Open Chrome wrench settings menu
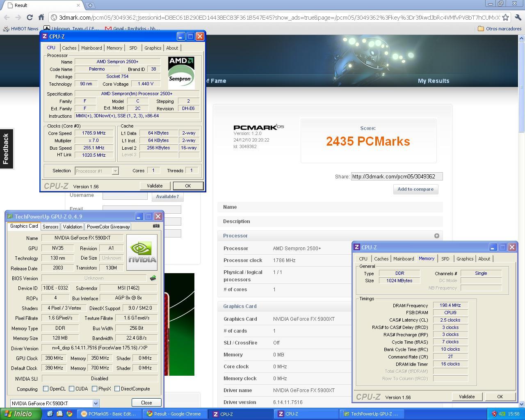Image resolution: width=525 pixels, height=420 pixels. coord(518,17)
